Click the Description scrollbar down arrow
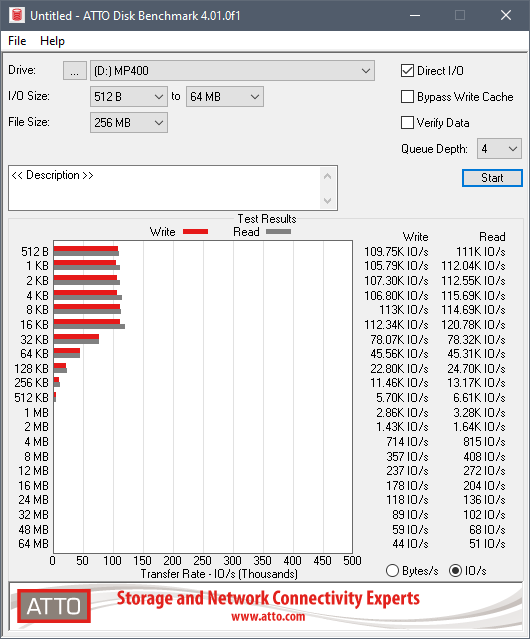 click(328, 201)
